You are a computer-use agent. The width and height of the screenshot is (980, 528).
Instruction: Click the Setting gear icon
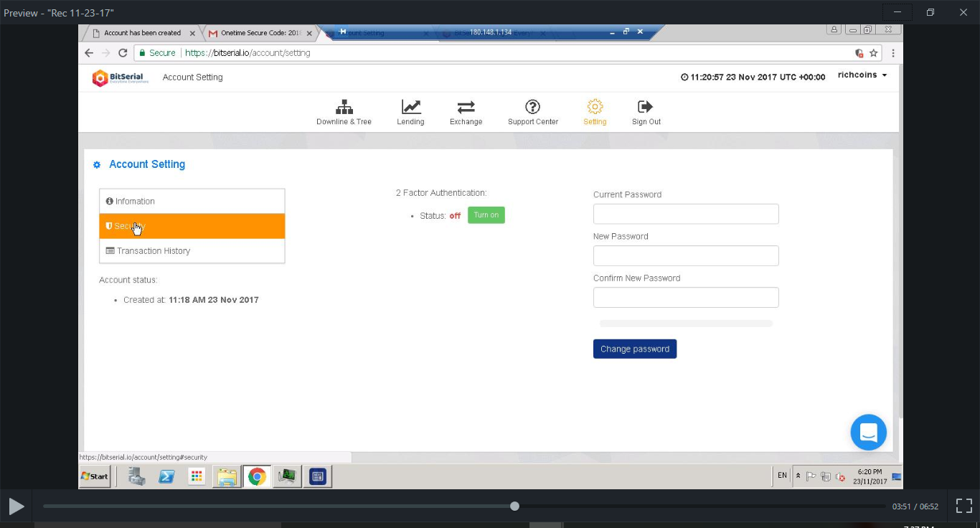pos(595,108)
